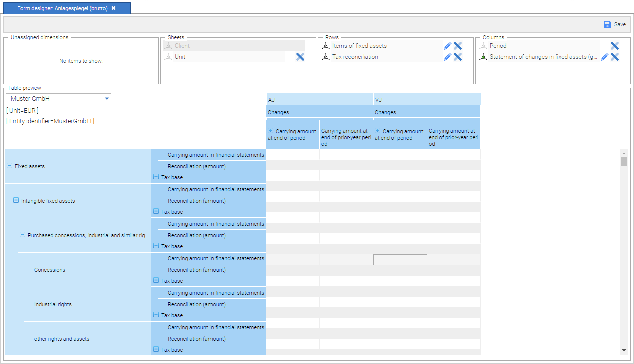Edit the Tax reconciliation row dimension

coord(447,57)
